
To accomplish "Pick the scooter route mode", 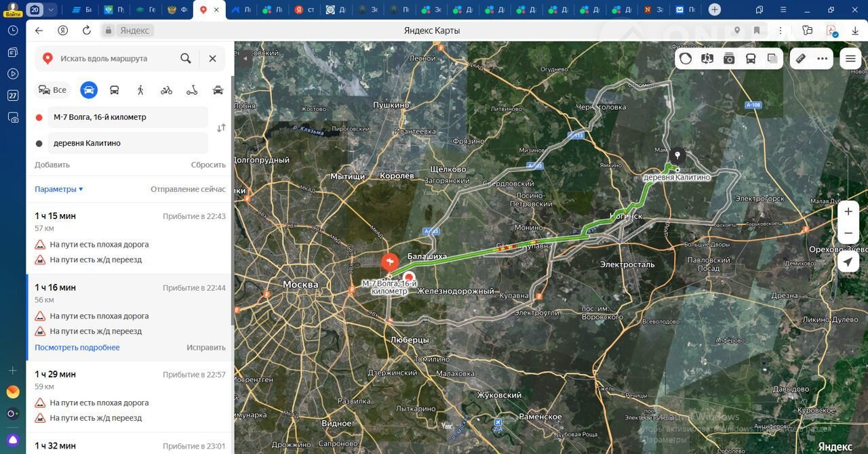I will pyautogui.click(x=192, y=90).
